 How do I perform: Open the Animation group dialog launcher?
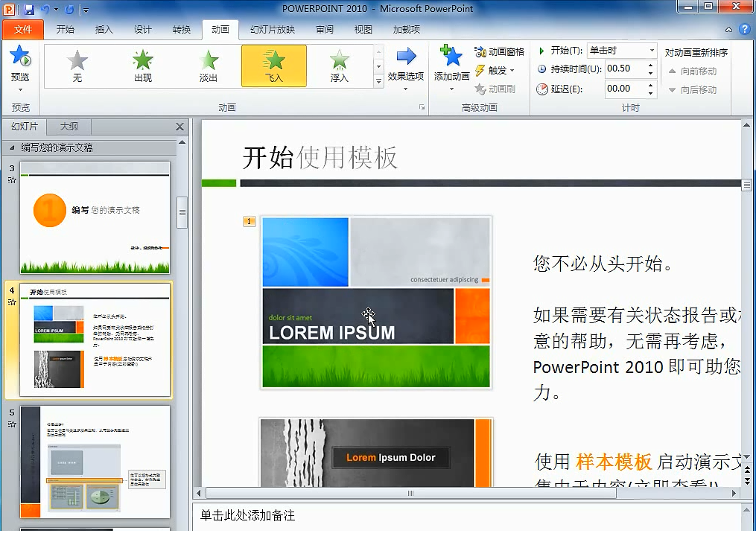point(422,107)
